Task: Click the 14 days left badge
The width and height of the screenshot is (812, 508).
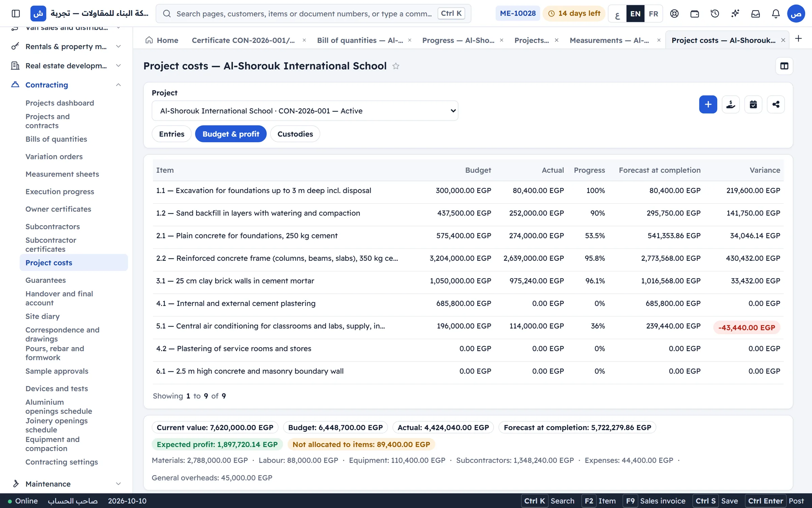Action: pos(574,14)
